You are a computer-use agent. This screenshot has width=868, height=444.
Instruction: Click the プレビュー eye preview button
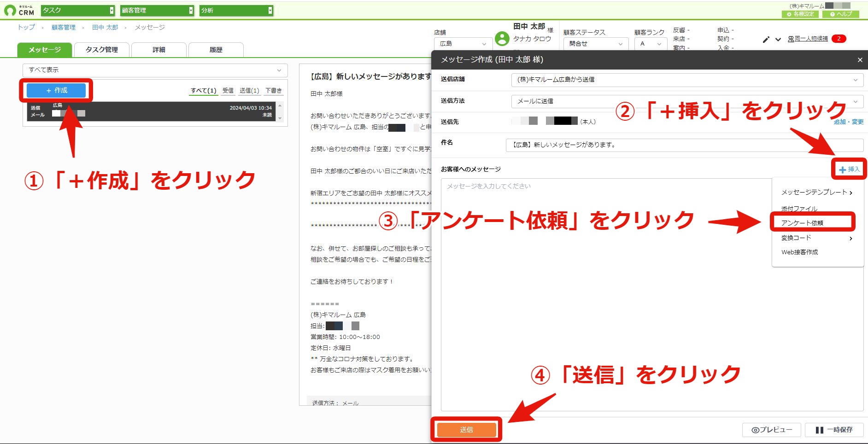coord(772,430)
